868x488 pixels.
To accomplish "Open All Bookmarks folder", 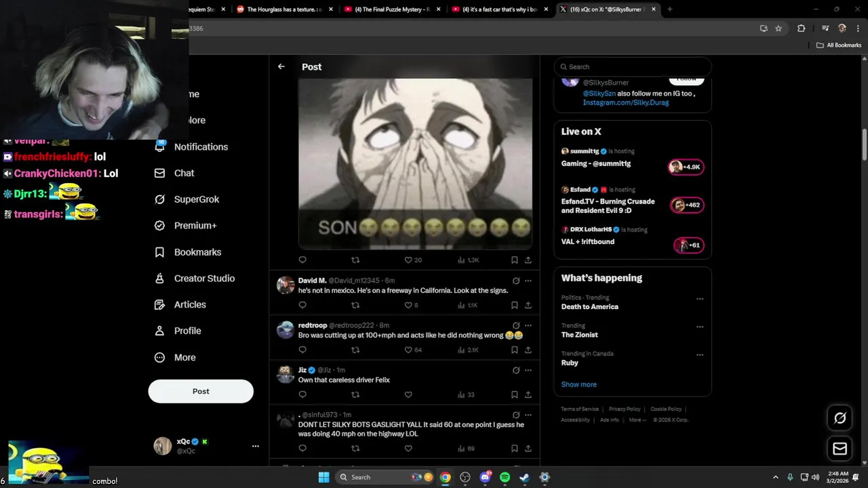I will coord(839,45).
